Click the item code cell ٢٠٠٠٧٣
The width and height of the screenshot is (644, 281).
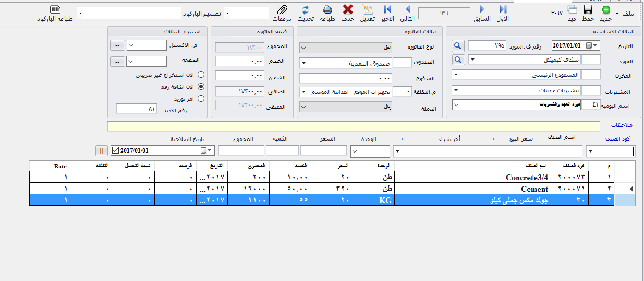pyautogui.click(x=569, y=177)
